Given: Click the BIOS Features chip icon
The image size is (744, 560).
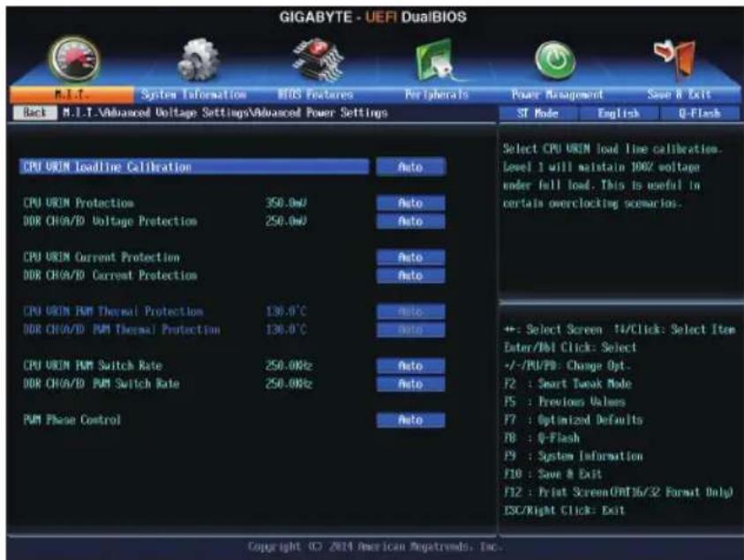Looking at the screenshot, I should (318, 60).
